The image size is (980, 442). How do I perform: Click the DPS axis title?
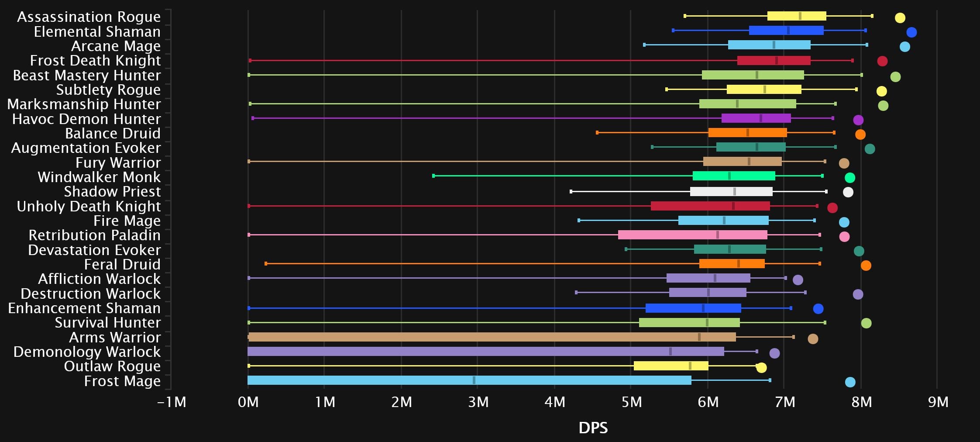pyautogui.click(x=593, y=428)
